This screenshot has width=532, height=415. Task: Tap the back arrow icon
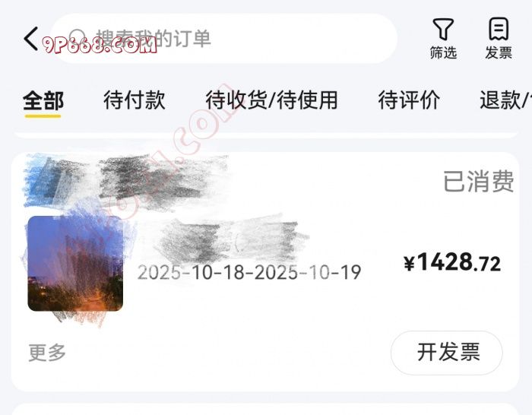tap(31, 39)
